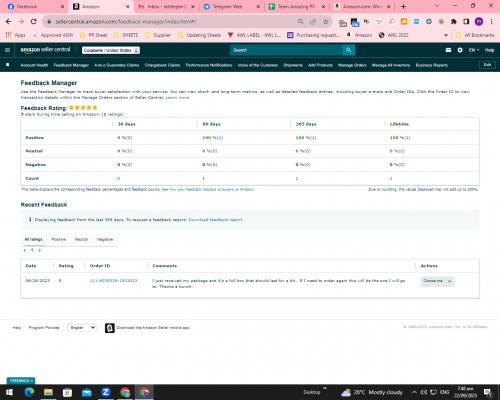The width and height of the screenshot is (500, 400).
Task: Click the Edit button on favorites bar
Action: tap(487, 65)
